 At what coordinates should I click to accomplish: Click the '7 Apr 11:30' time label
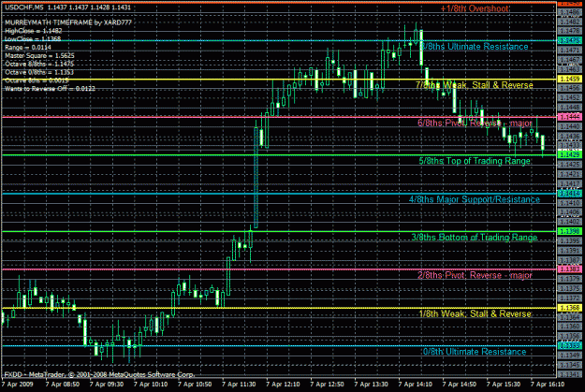239,385
